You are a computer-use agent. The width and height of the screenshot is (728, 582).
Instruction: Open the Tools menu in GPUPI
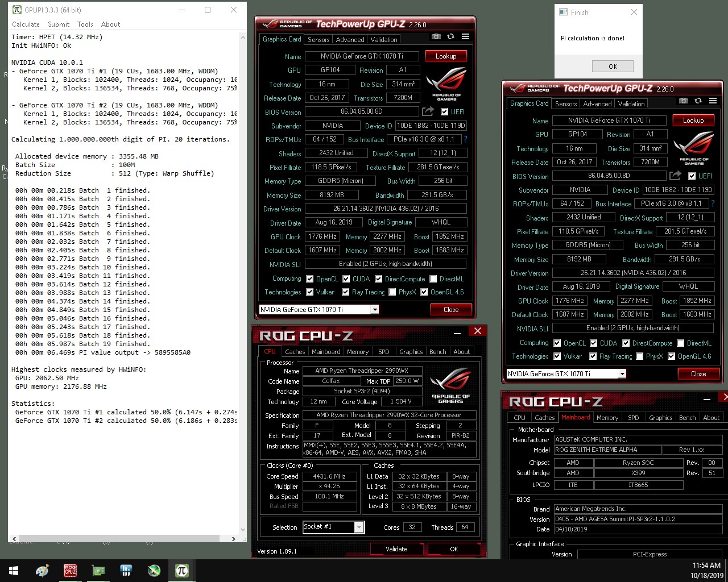point(85,24)
